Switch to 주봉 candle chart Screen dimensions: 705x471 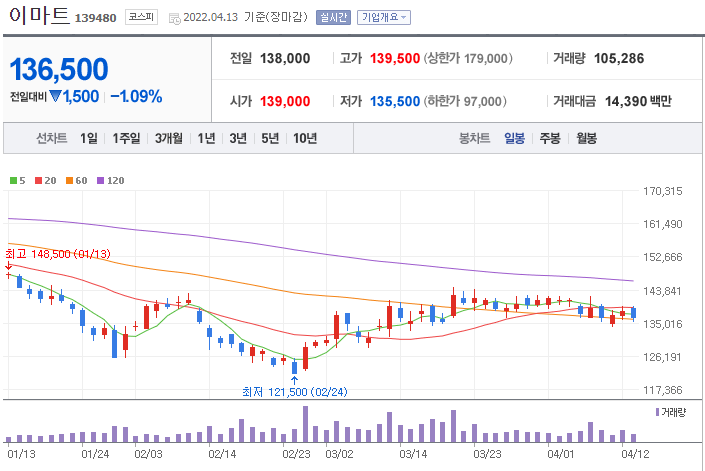coord(550,138)
